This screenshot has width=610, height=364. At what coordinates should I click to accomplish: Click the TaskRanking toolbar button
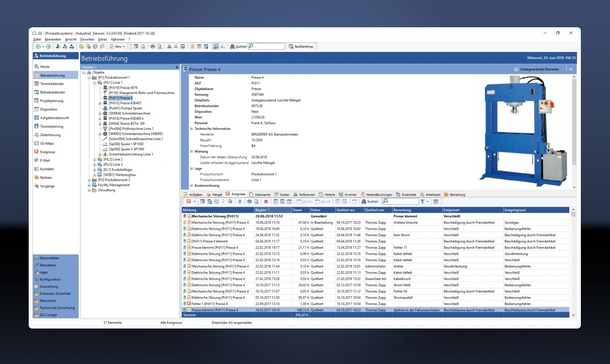click(x=301, y=46)
